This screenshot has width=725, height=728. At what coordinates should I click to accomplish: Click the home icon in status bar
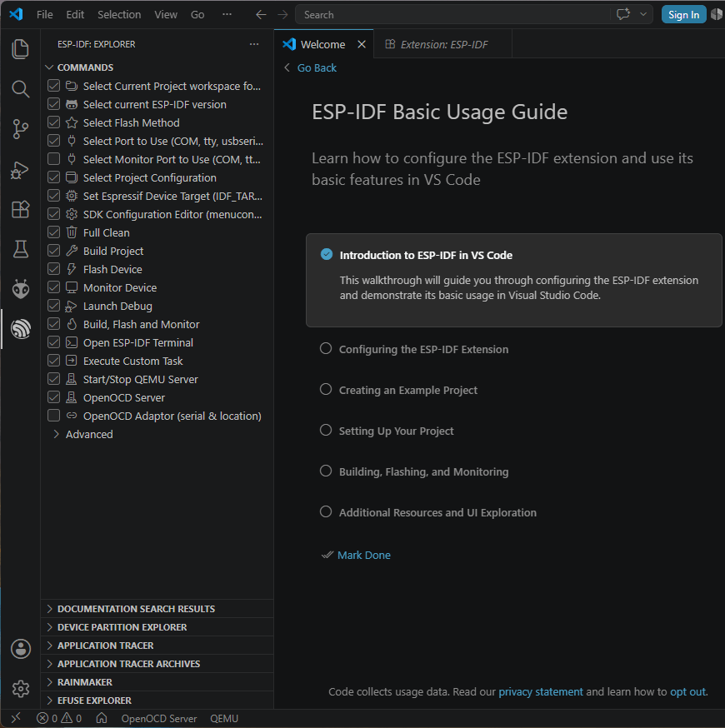point(101,718)
